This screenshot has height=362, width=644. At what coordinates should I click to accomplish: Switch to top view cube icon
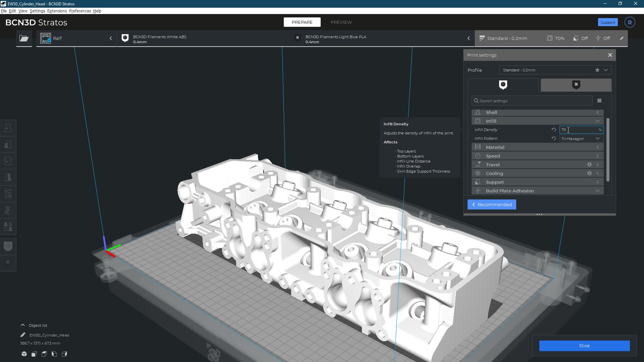point(44,354)
